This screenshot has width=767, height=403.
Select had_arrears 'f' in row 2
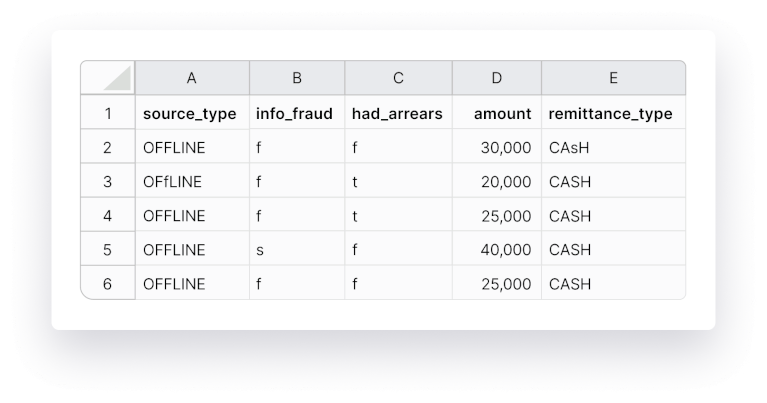coord(399,146)
